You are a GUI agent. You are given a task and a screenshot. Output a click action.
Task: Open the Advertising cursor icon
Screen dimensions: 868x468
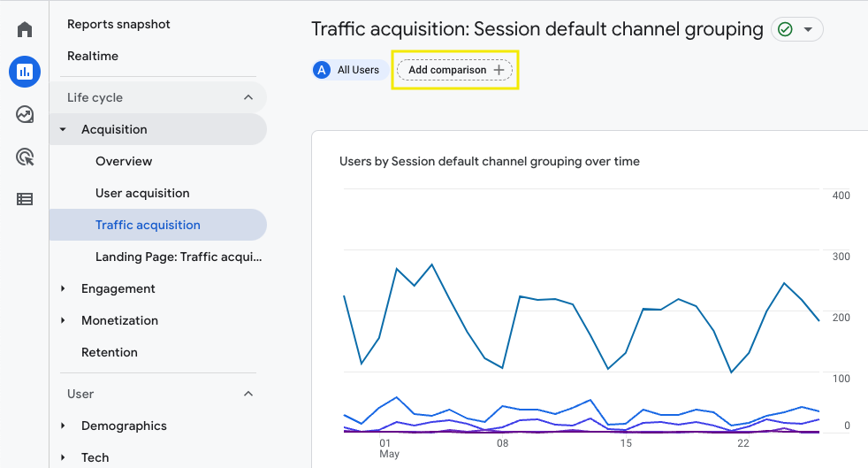click(25, 157)
